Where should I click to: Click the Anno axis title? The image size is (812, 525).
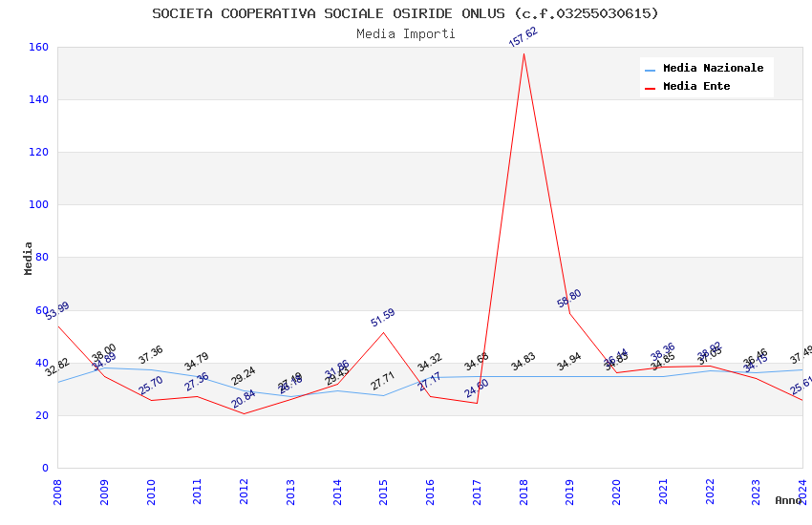(788, 500)
